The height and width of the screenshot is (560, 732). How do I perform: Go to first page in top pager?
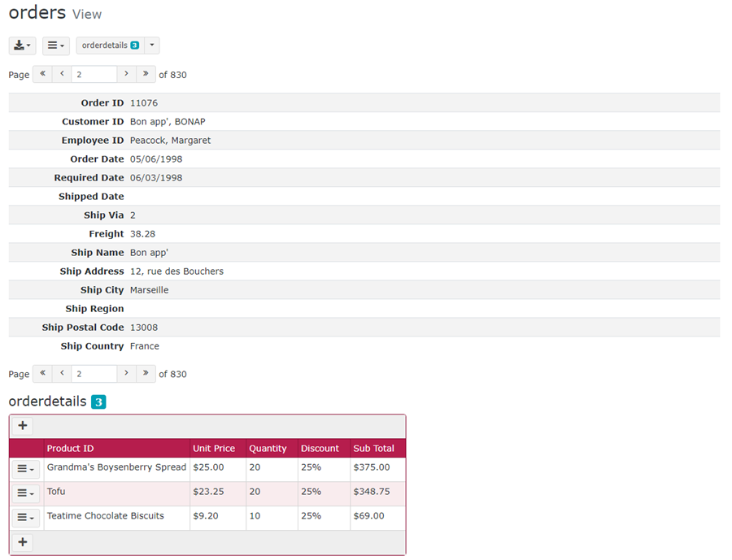tap(42, 74)
